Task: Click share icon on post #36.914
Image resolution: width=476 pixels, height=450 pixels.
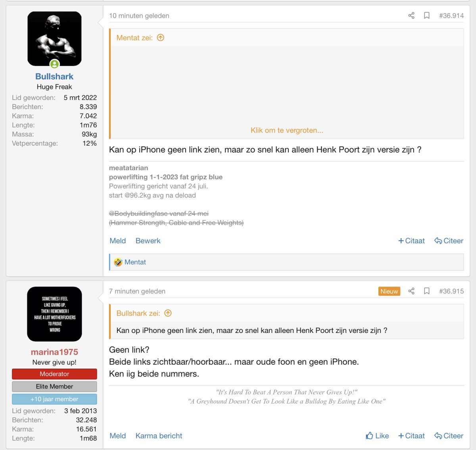Action: pyautogui.click(x=411, y=15)
